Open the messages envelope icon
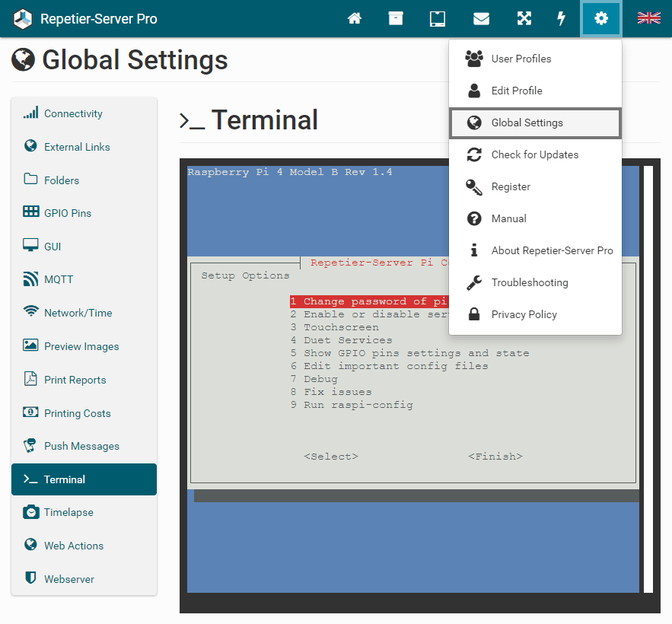This screenshot has height=624, width=672. [x=481, y=19]
